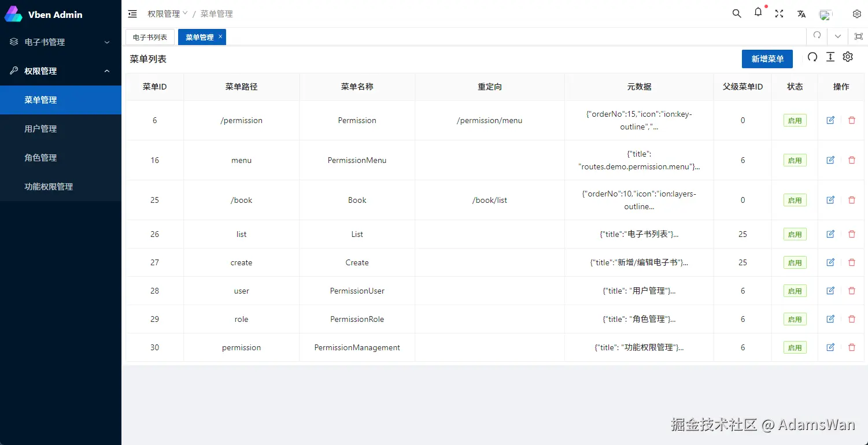Change table density via row-height icon

[x=830, y=57]
